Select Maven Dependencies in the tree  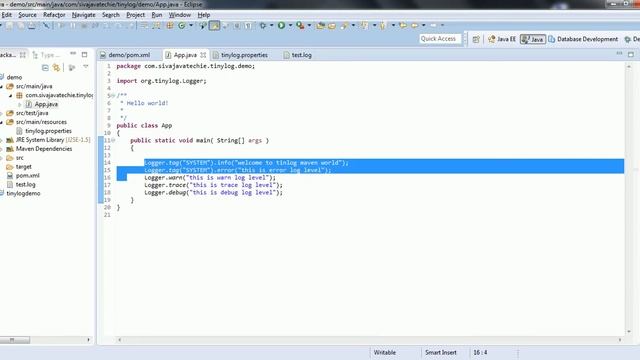point(44,149)
